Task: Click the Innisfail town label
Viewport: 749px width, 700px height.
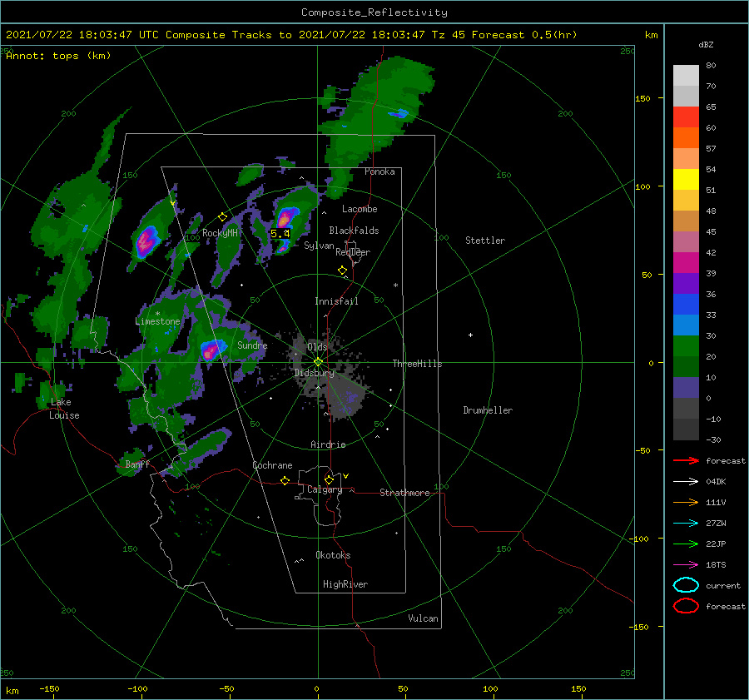Action: [336, 301]
